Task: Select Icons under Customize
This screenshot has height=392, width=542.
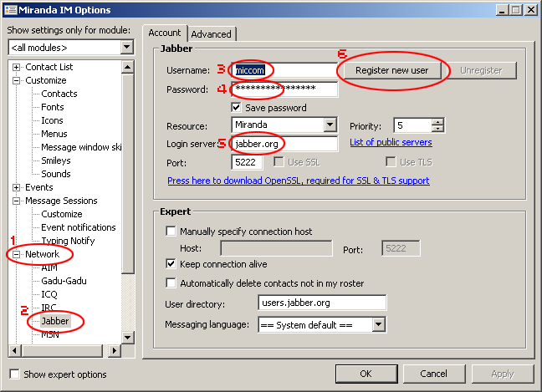Action: tap(52, 120)
